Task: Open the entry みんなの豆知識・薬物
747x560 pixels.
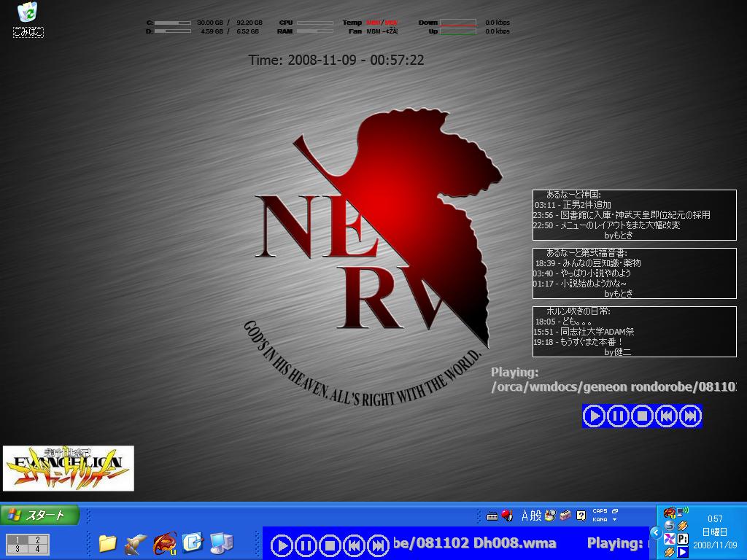Action: [x=602, y=262]
